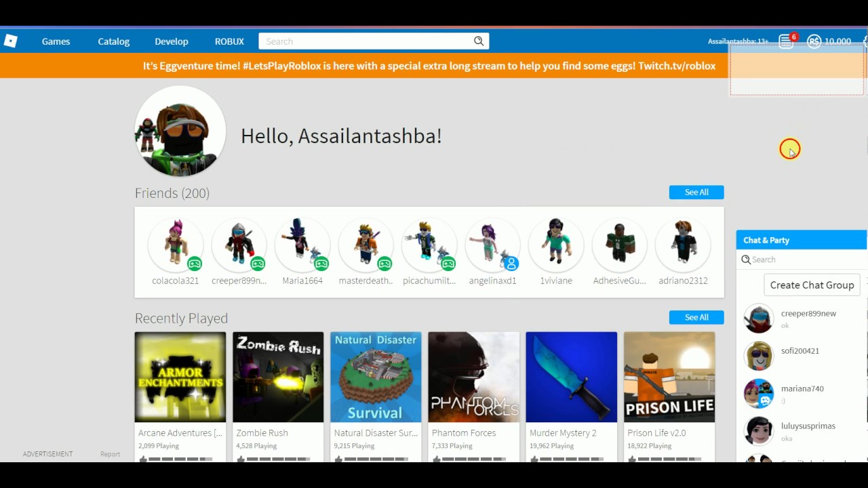Click the Report advertisement link
The width and height of the screenshot is (868, 488).
click(110, 454)
